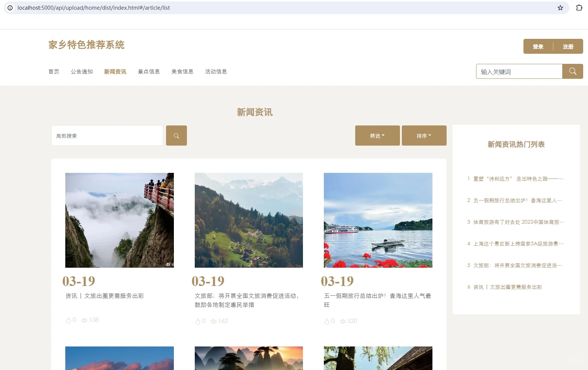Click the 家乡特色推荐系统 site title
Viewport: 588px width, 370px height.
tap(87, 45)
